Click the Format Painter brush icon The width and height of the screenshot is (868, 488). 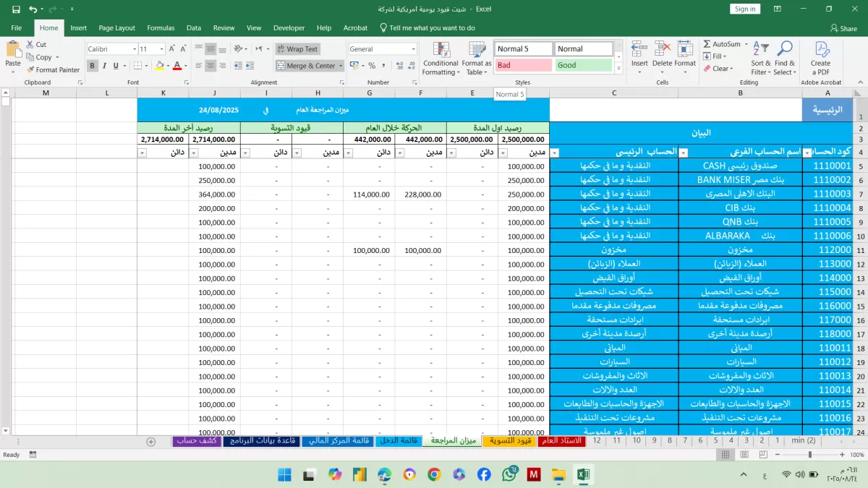[30, 70]
